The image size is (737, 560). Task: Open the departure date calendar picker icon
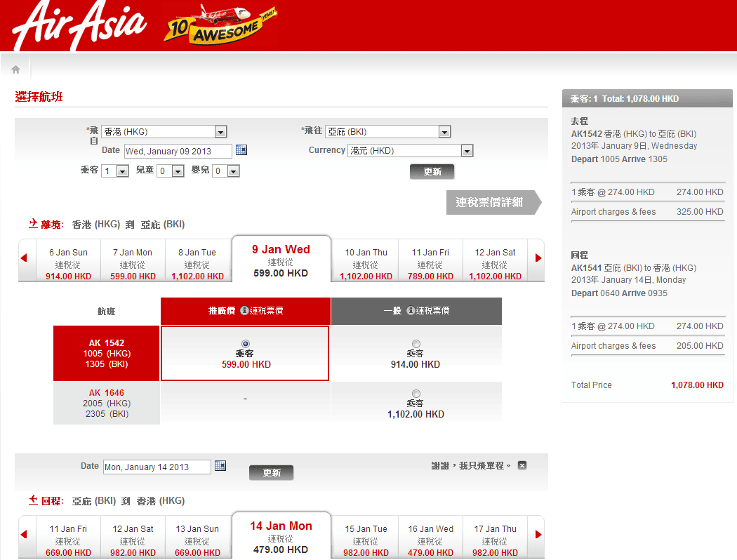(x=241, y=150)
